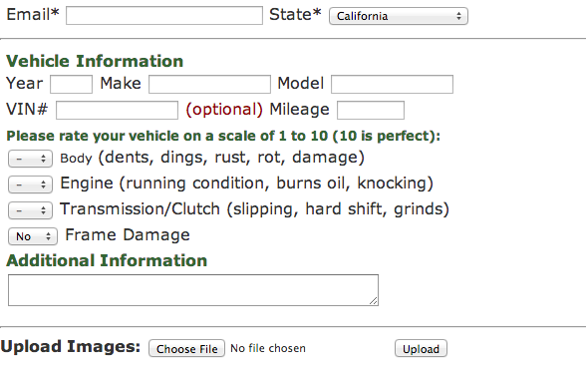Click the Frame Damage dropdown arrows
588x367 pixels.
point(48,236)
